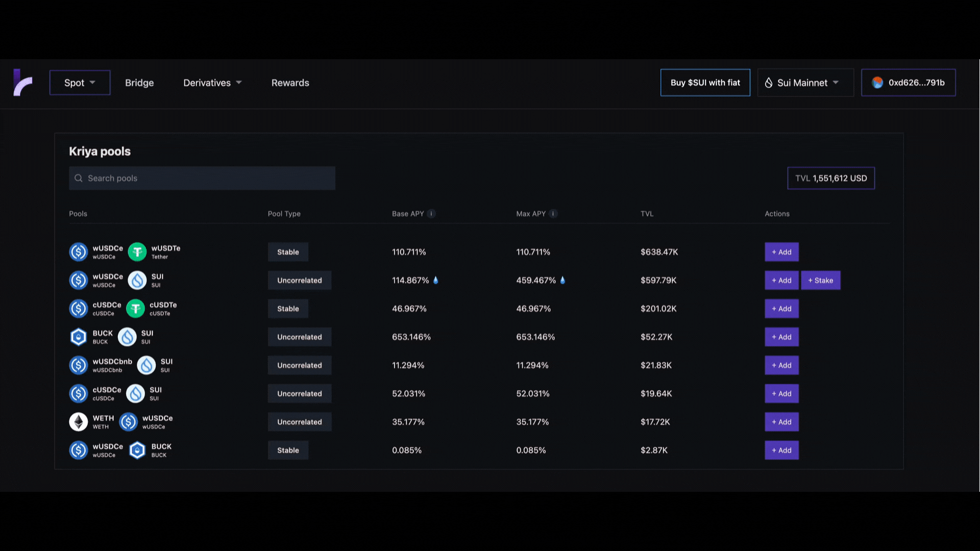Viewport: 980px width, 551px height.
Task: Click the Kriya logo icon
Action: click(22, 83)
